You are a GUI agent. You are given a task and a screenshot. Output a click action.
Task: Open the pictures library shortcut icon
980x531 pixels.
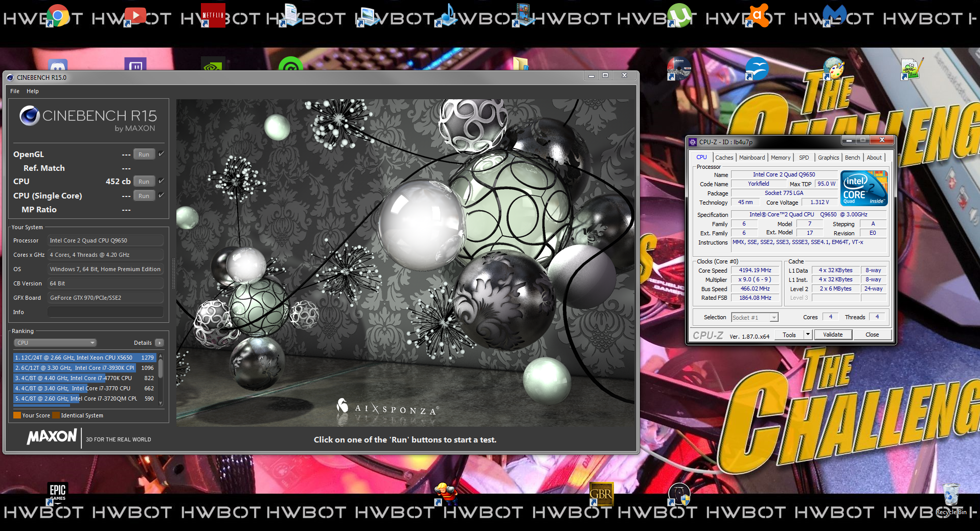click(368, 15)
